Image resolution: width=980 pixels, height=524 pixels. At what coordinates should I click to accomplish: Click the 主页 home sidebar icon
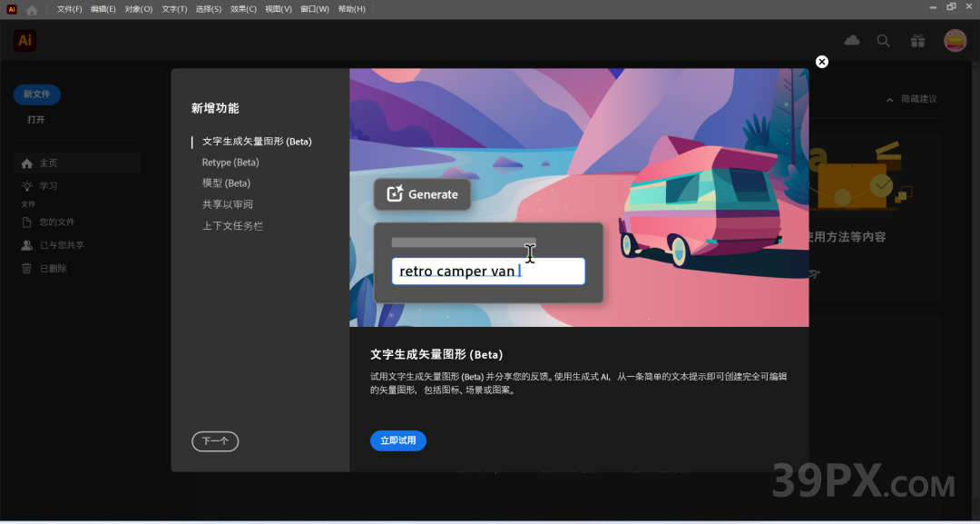point(27,163)
